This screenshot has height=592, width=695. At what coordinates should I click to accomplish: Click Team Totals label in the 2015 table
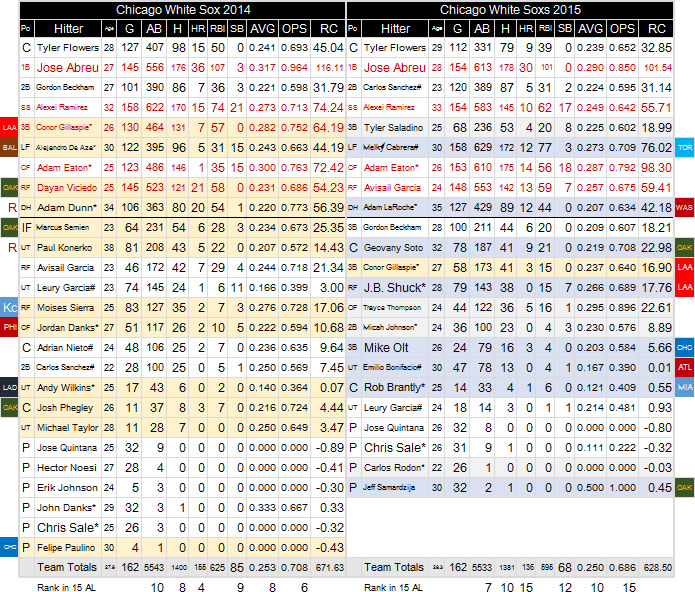tap(394, 567)
